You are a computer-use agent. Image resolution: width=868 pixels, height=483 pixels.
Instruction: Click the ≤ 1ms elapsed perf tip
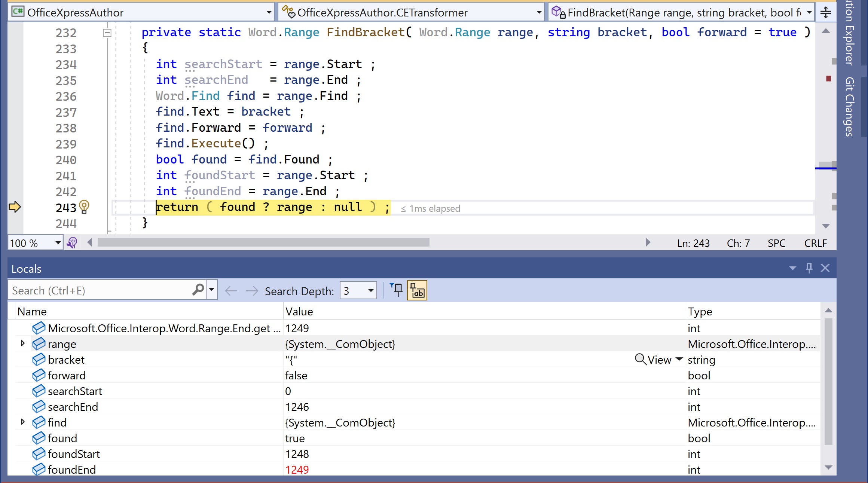[430, 208]
